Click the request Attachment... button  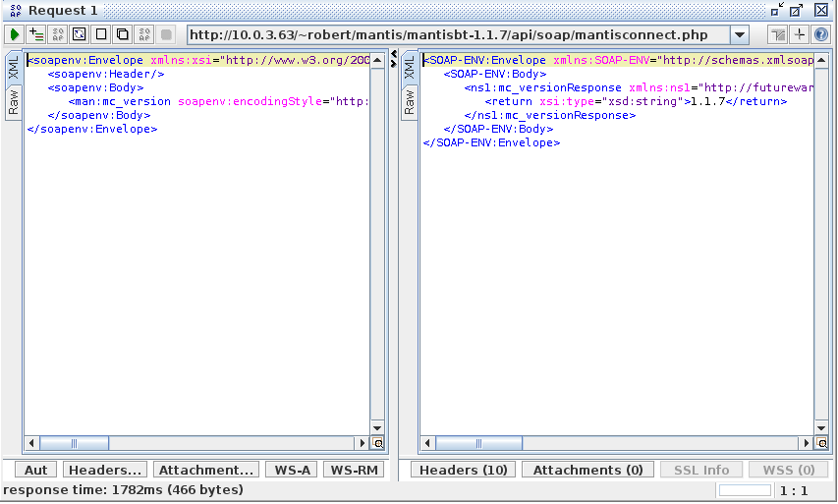point(206,471)
